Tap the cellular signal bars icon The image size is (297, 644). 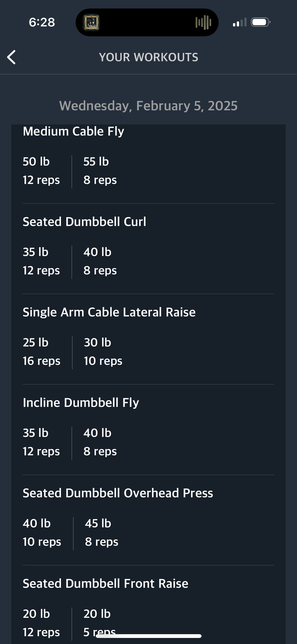[x=240, y=22]
